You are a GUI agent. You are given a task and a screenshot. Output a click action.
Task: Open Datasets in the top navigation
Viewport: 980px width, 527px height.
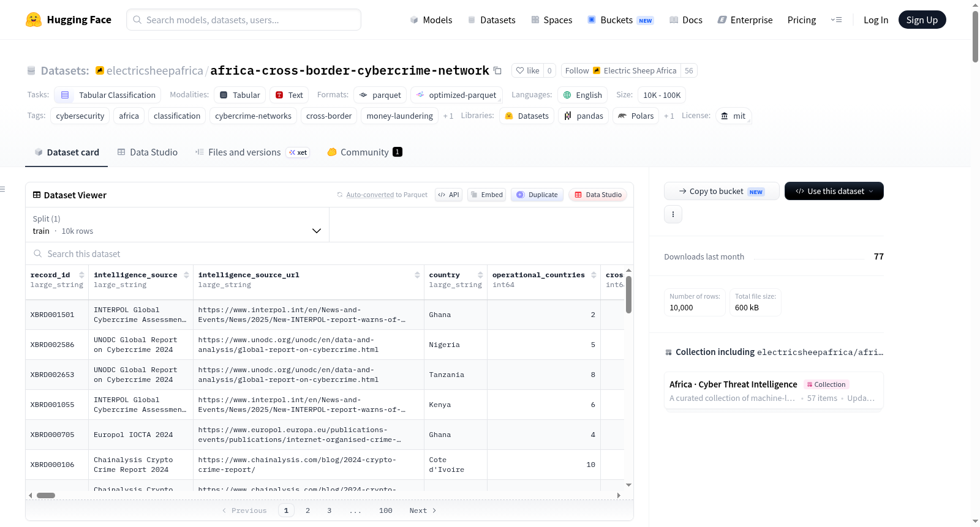pyautogui.click(x=491, y=20)
